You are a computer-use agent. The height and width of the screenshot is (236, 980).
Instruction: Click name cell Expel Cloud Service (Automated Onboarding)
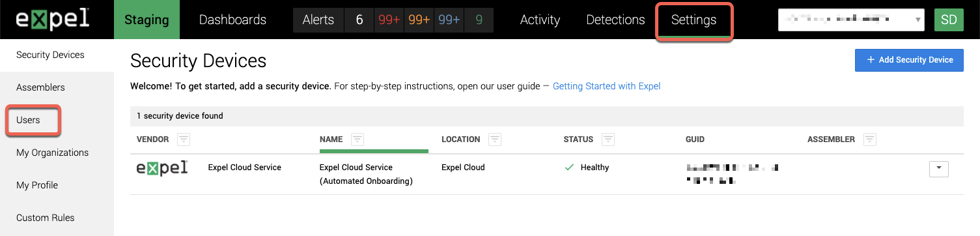pos(367,174)
